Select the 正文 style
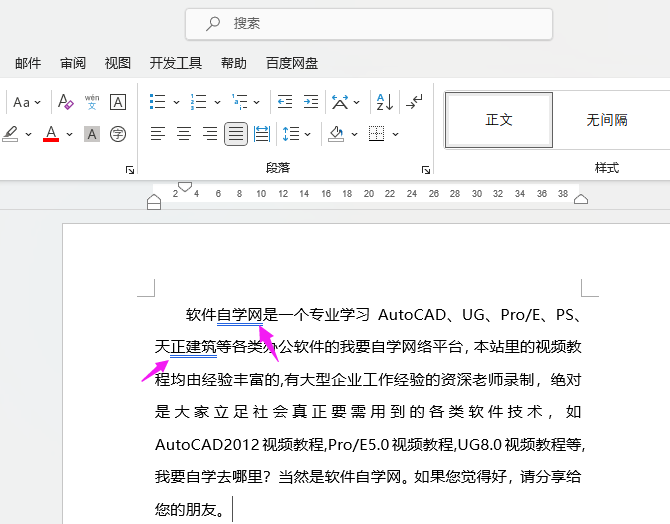670x524 pixels. pyautogui.click(x=499, y=120)
